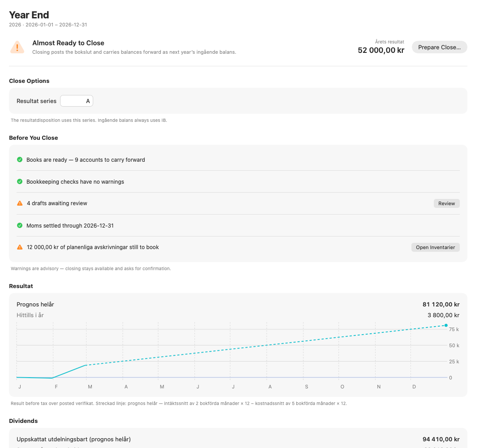
Task: Click the date range 2026-01-01 – 2026-12-31
Action: pyautogui.click(x=56, y=25)
